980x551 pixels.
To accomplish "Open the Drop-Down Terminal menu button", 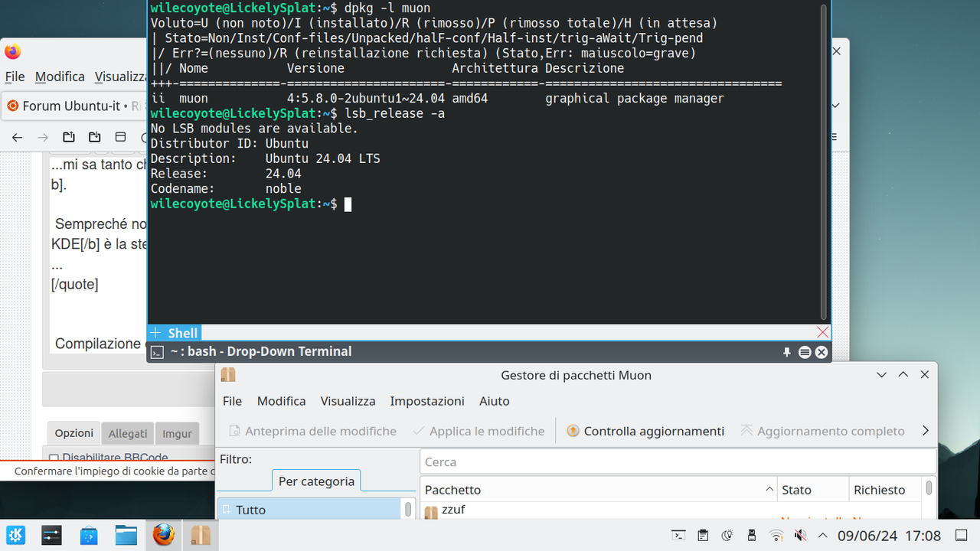I will pos(805,352).
